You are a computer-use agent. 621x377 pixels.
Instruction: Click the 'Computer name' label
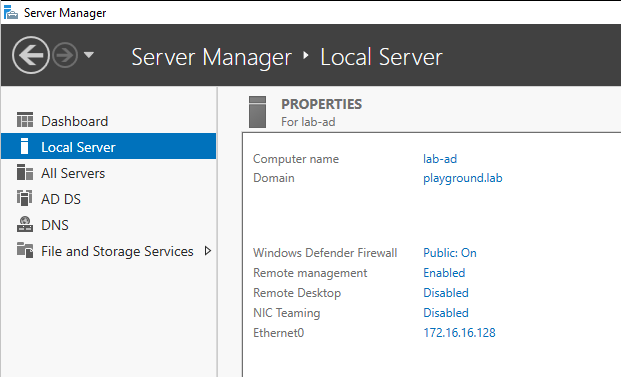click(296, 159)
